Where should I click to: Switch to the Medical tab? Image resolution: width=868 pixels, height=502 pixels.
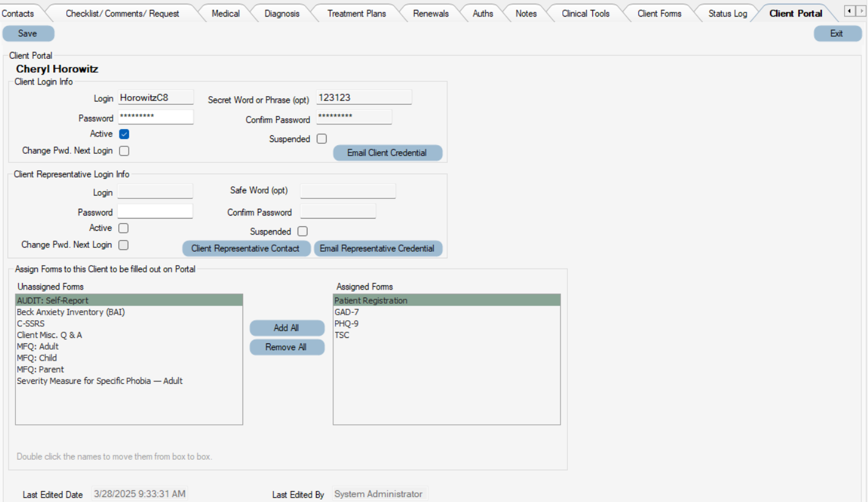225,12
